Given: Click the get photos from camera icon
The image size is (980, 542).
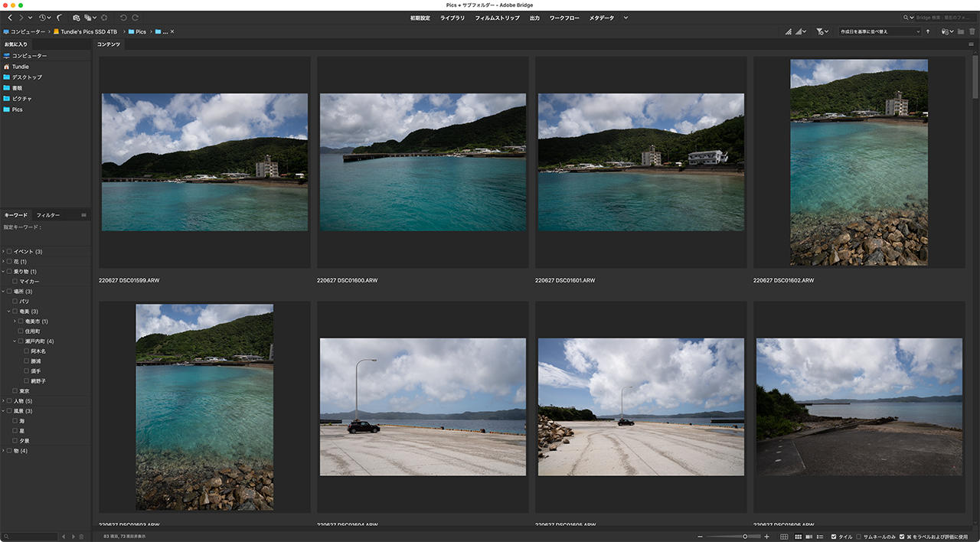Looking at the screenshot, I should (77, 18).
